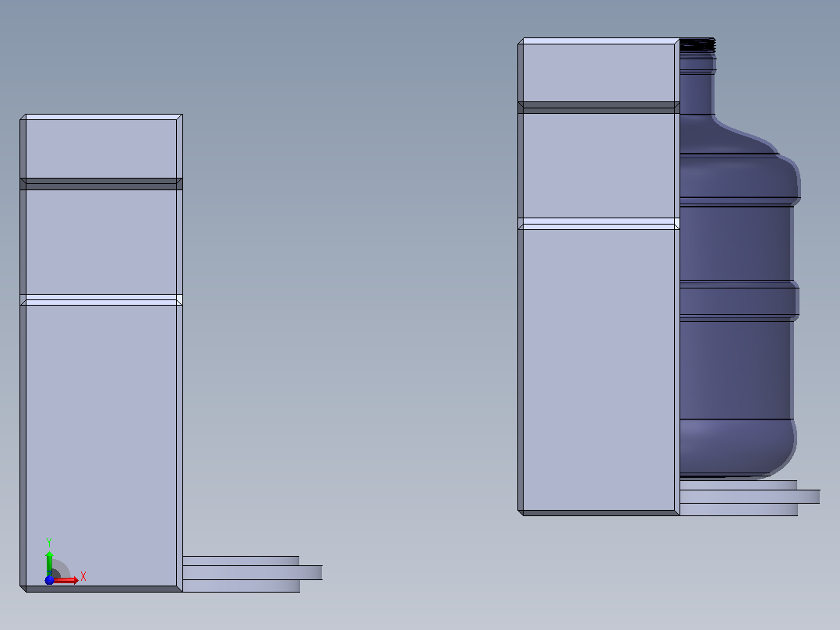Click the green Y axis arrow of the triad

(49, 563)
